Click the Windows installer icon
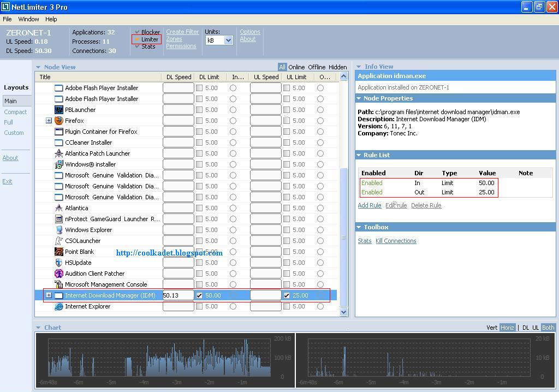Viewport: 559px width, 392px height. tap(59, 164)
